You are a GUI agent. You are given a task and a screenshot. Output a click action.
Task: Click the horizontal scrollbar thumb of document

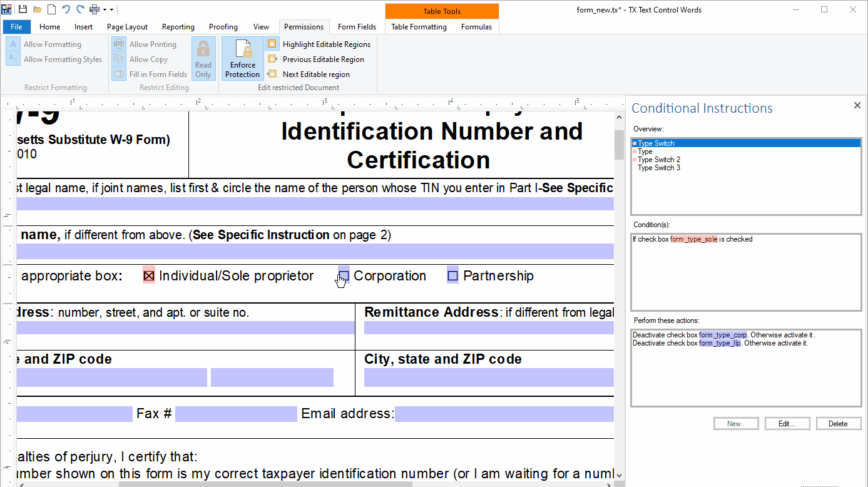tap(265, 484)
